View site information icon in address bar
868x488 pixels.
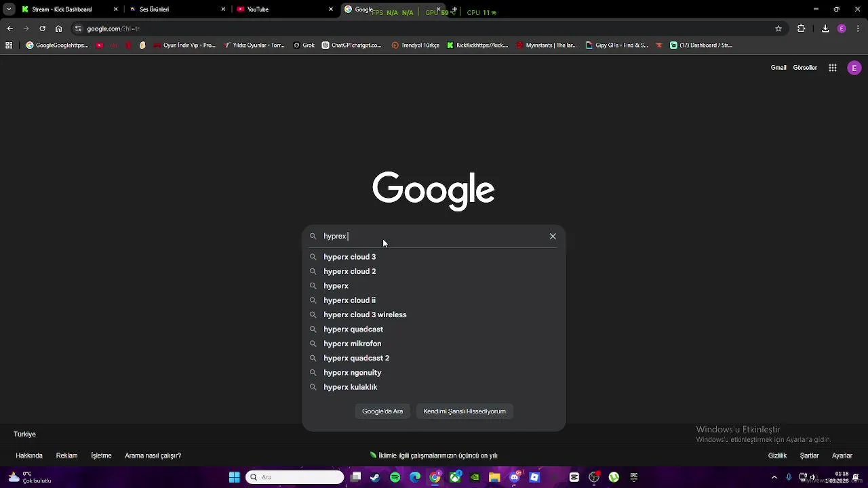coord(78,28)
